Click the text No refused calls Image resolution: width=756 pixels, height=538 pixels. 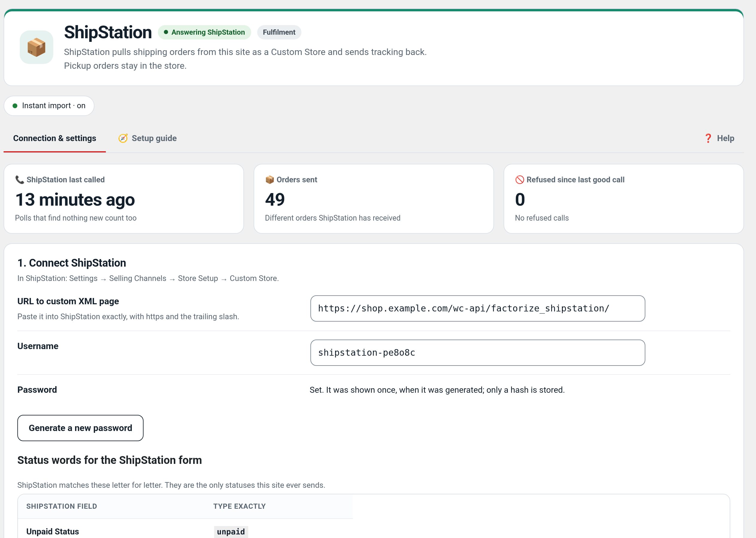tap(542, 218)
